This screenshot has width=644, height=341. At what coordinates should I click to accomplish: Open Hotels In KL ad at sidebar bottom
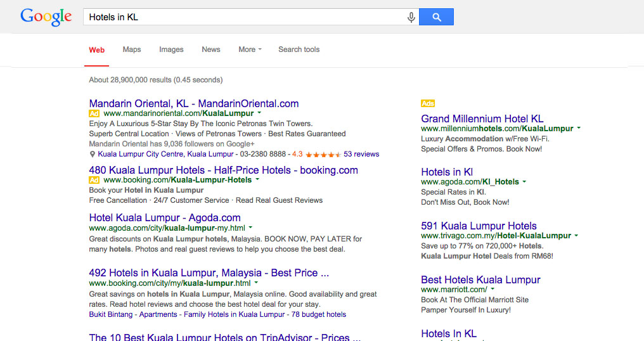click(449, 333)
